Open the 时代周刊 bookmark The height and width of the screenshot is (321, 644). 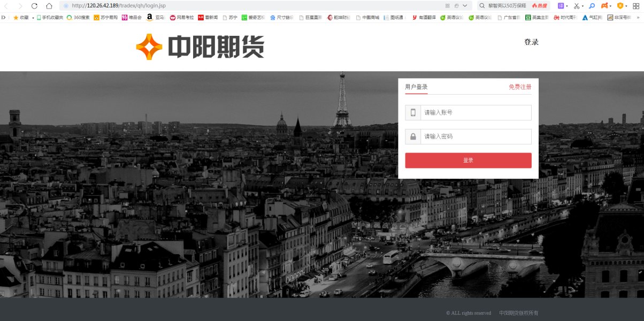point(565,17)
